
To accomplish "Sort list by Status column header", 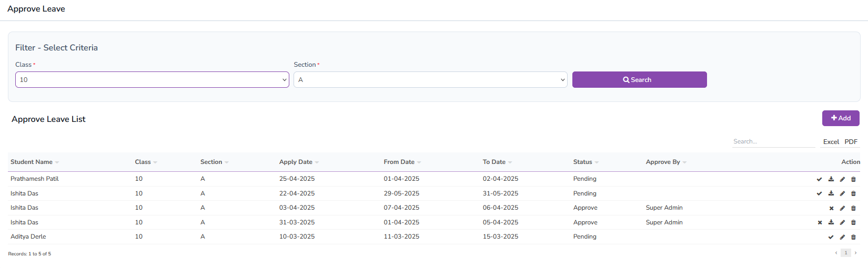I will pos(583,162).
